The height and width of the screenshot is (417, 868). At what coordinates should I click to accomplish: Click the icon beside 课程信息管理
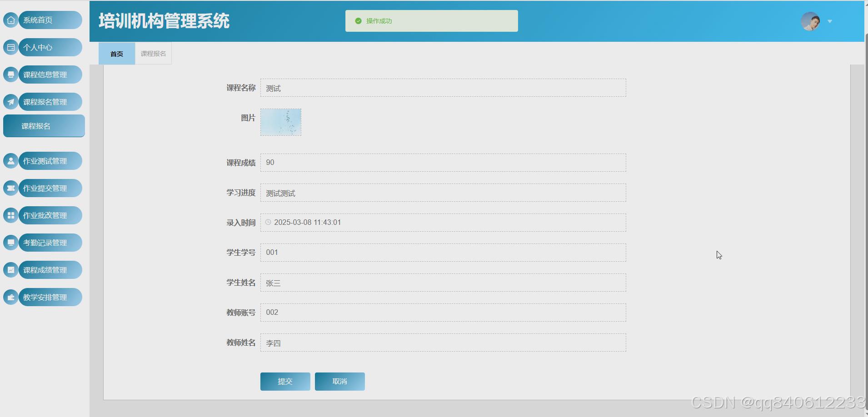(11, 74)
